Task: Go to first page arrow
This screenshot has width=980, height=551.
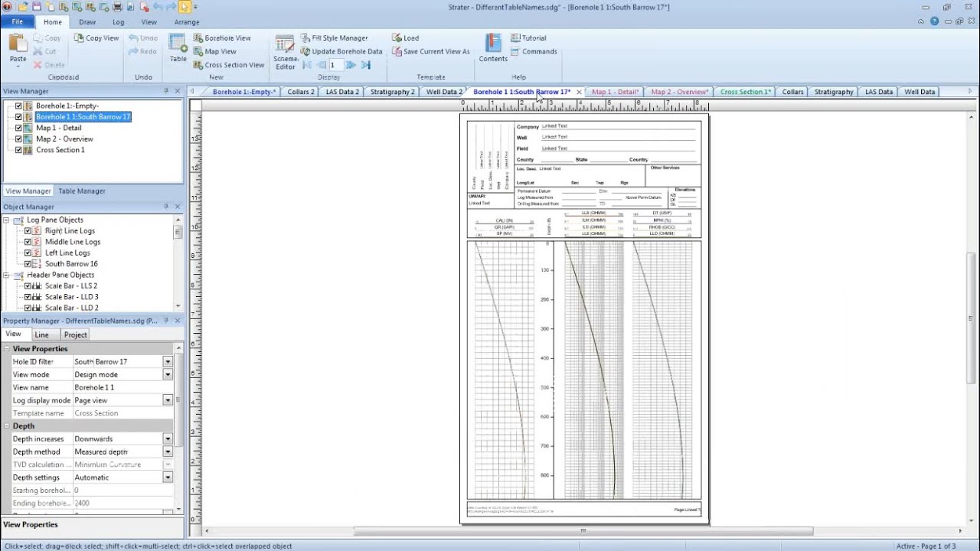Action: [307, 65]
